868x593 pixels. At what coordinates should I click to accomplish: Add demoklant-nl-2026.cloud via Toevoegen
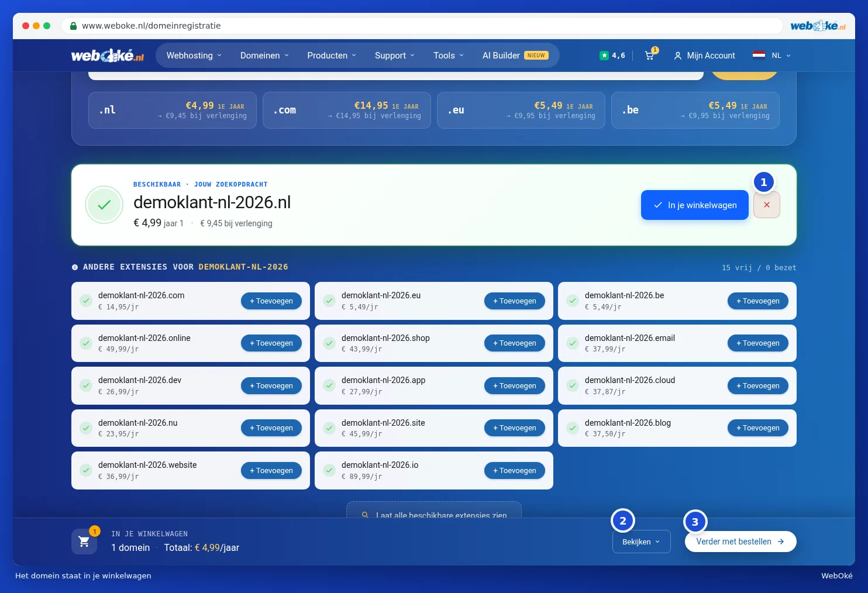coord(758,386)
